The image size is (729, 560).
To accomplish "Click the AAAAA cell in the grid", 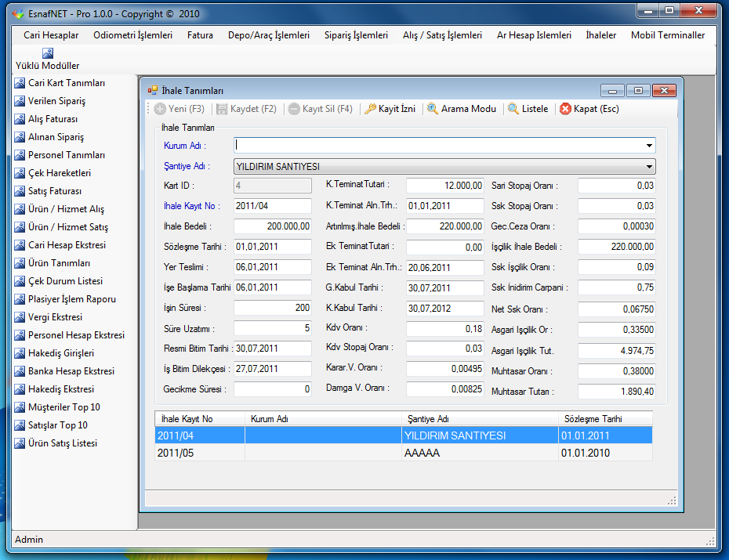I will 480,453.
